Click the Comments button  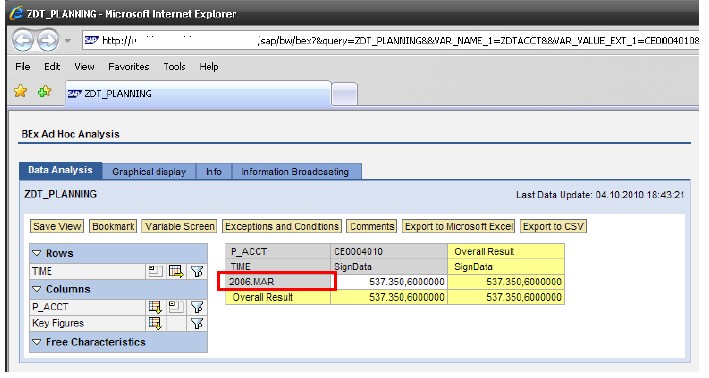point(372,226)
